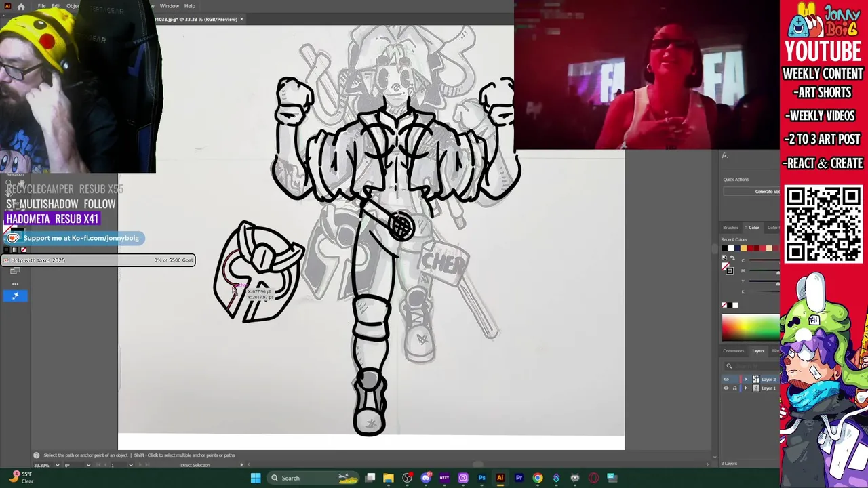Select the stroke box in Color panel
Screen dimensions: 868x488
730,271
